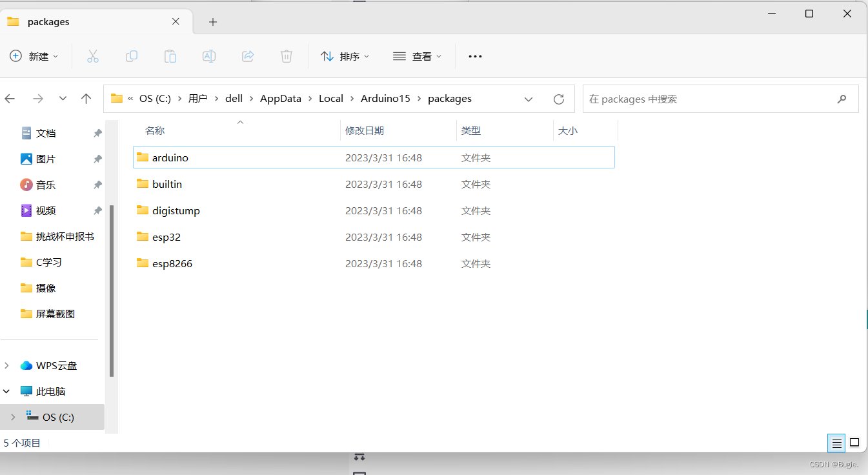The width and height of the screenshot is (868, 475).
Task: Click the Cut scissors icon
Action: (93, 56)
